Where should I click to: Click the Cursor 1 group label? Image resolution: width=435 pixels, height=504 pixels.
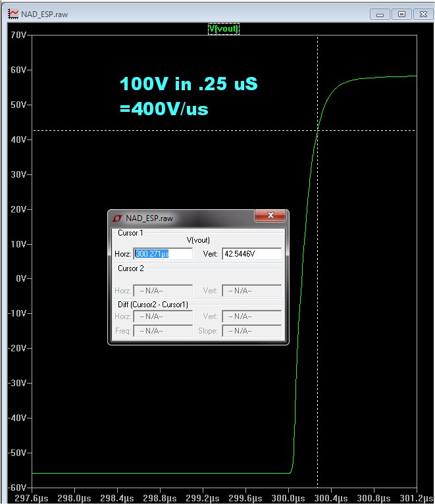(x=130, y=233)
